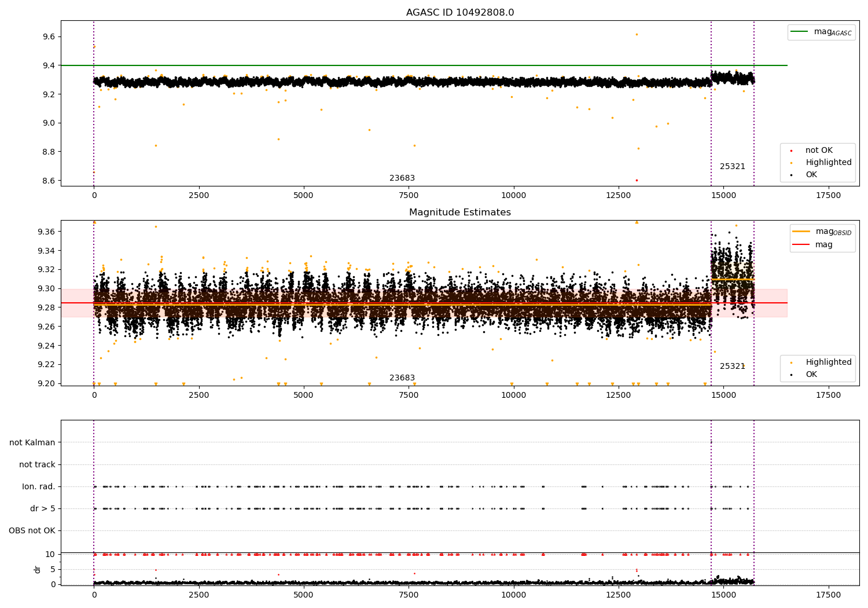Screen dimensions: 868x608
Task: Click the '23683' annotation in the top plot
Action: point(402,178)
